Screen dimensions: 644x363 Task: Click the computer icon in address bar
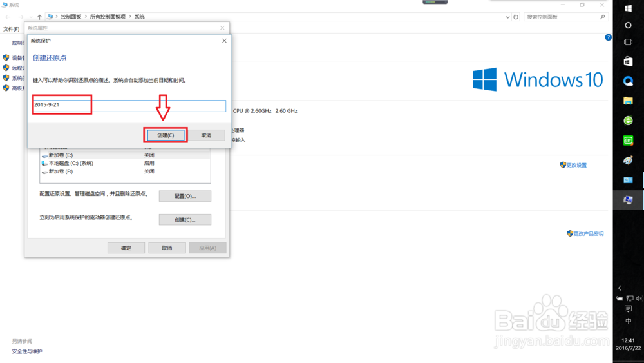pos(50,17)
